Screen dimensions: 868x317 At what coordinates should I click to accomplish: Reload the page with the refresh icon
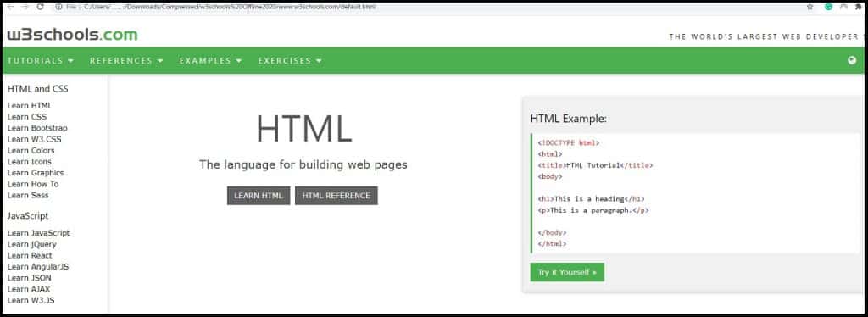coord(40,7)
